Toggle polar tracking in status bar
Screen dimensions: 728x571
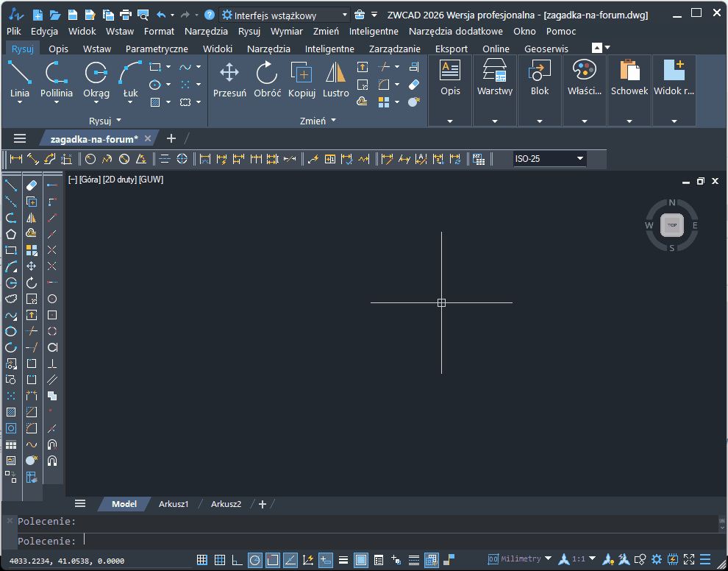click(x=255, y=560)
